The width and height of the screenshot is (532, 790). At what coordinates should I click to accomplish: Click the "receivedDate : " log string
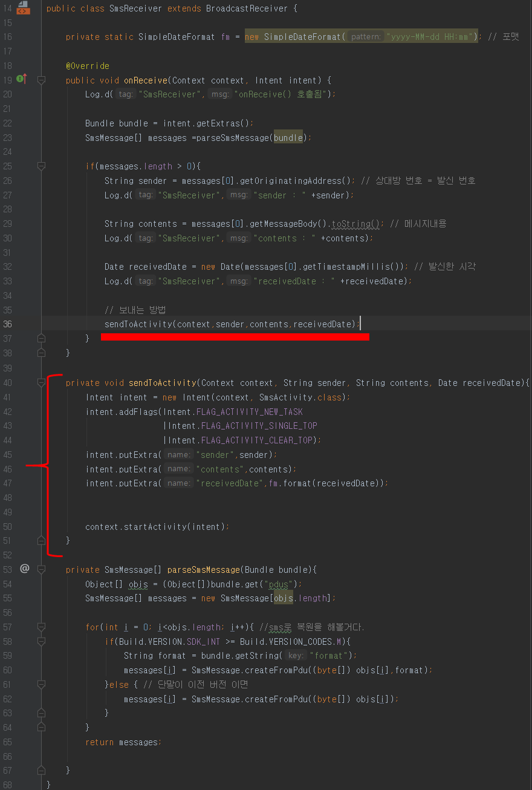[x=294, y=281]
